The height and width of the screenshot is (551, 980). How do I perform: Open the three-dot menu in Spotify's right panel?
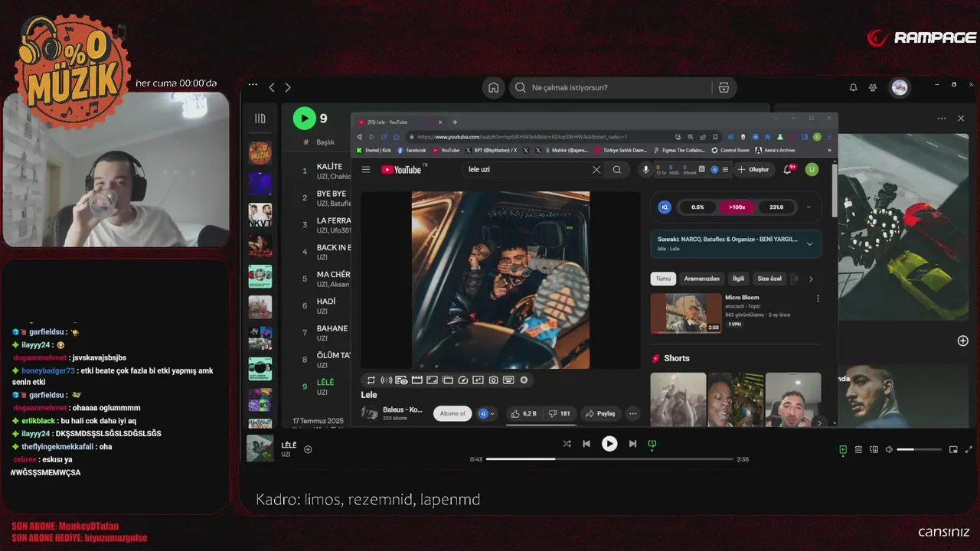pyautogui.click(x=942, y=119)
